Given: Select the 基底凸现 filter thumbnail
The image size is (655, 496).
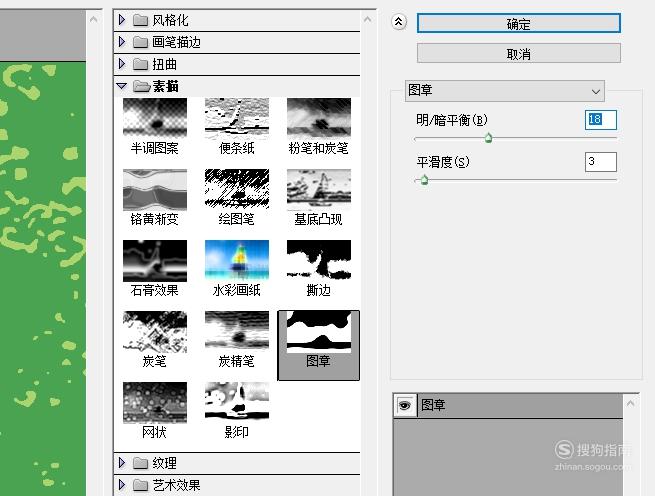Looking at the screenshot, I should coord(319,189).
